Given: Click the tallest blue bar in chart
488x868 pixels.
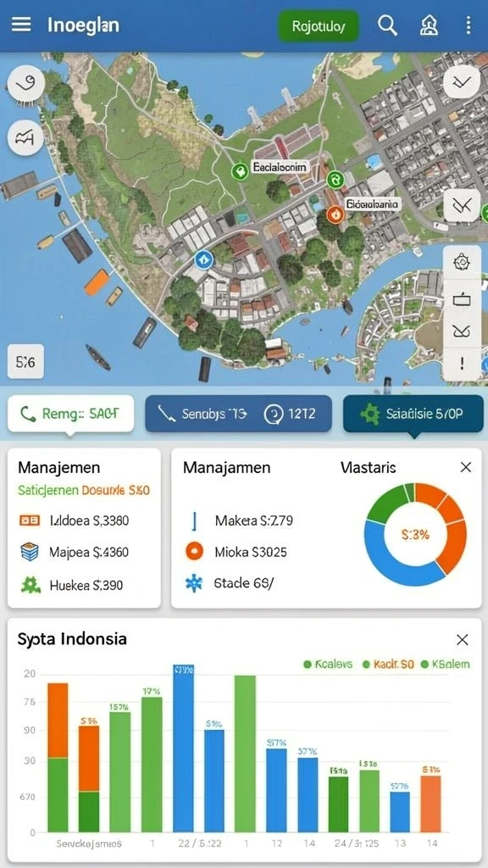Looking at the screenshot, I should [x=184, y=748].
